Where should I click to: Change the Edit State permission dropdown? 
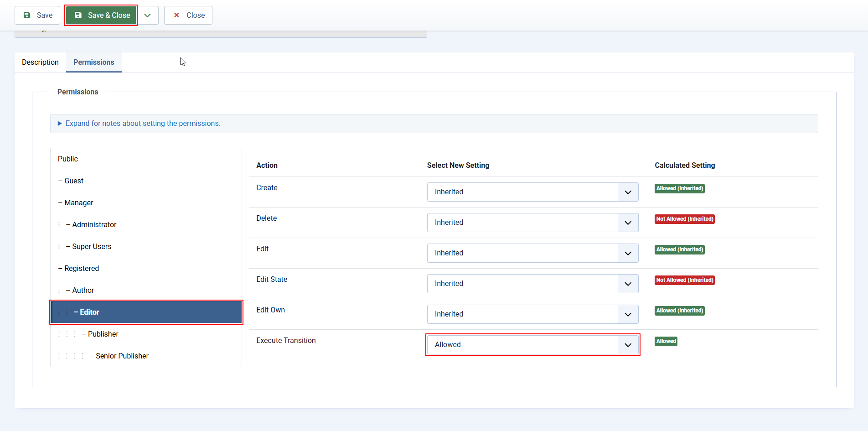[x=532, y=284]
